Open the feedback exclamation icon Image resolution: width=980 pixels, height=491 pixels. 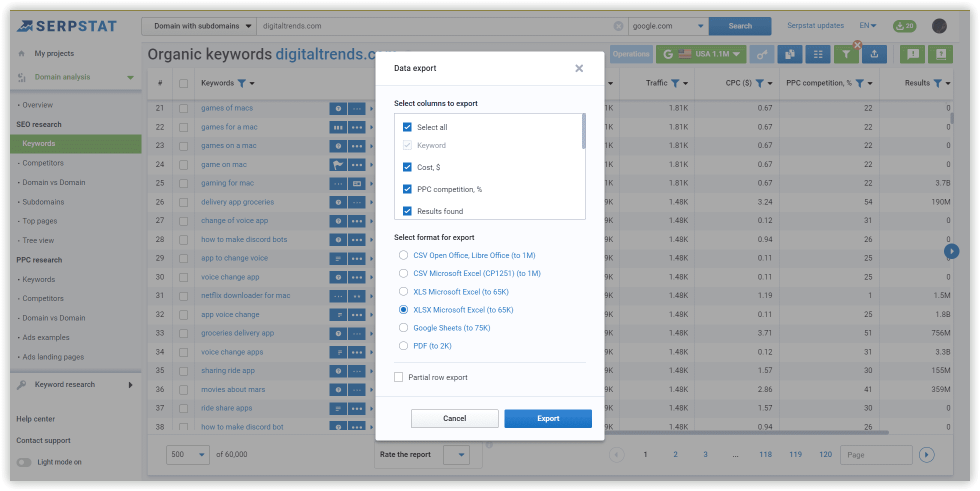pyautogui.click(x=912, y=54)
